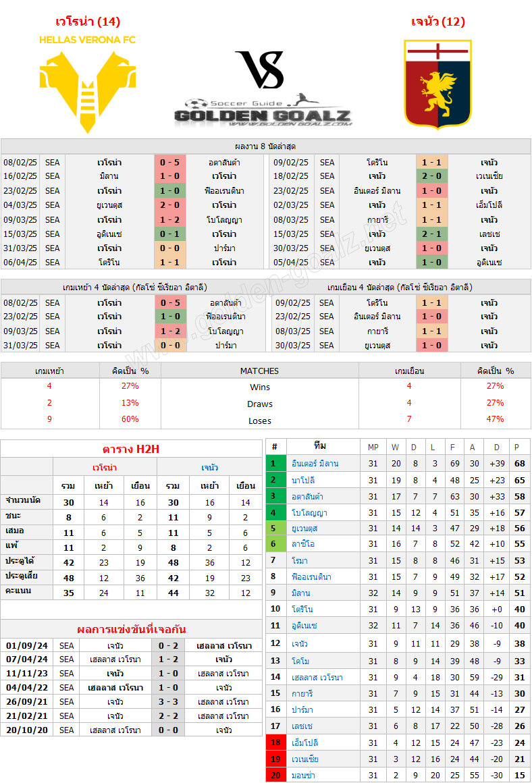Click the Hellas Verona yellow crest logo
532x783 pixels.
87,92
